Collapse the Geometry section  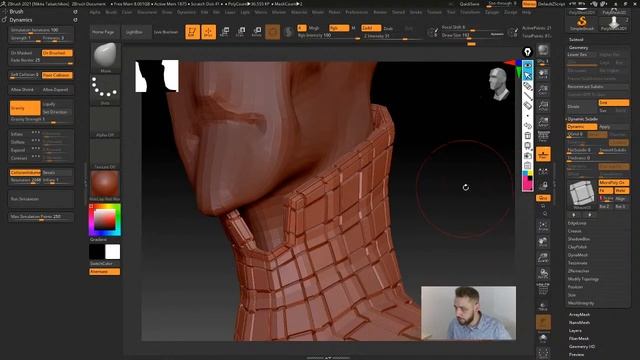click(578, 47)
